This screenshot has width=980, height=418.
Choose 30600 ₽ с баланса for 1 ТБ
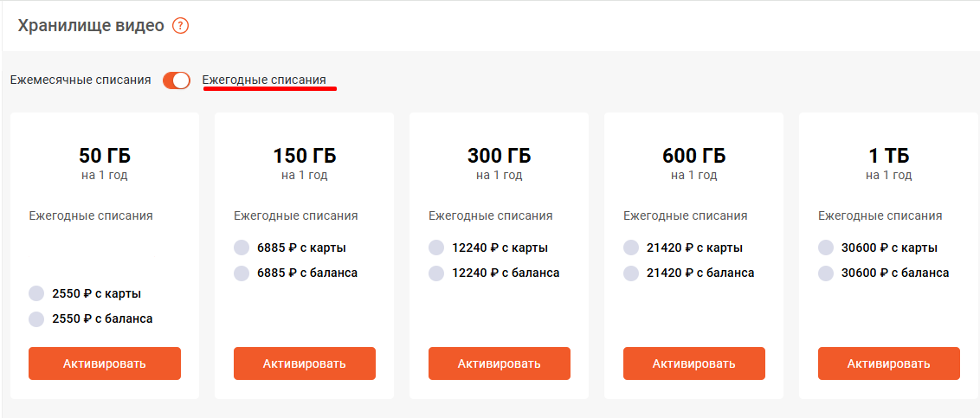click(x=826, y=273)
